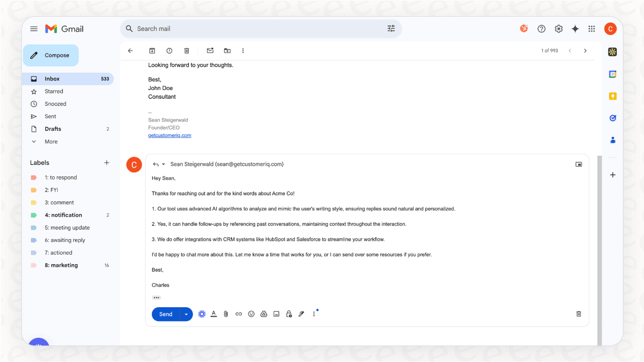Mark the conversation as unread
The width and height of the screenshot is (644, 362).
(210, 50)
